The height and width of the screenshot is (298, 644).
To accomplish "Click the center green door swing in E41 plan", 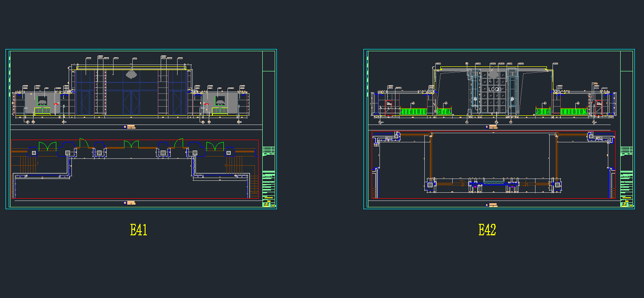I will click(131, 145).
